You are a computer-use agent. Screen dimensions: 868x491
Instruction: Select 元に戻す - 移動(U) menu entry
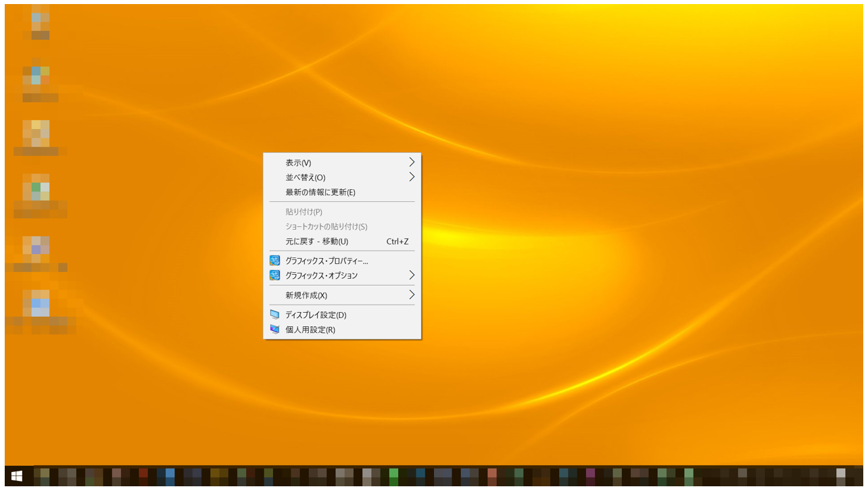[x=316, y=242]
